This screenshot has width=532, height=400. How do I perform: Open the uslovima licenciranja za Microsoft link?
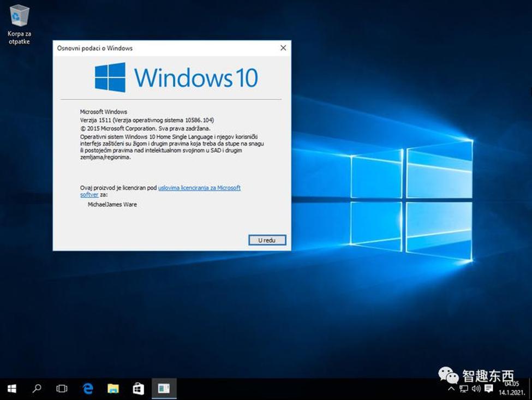point(199,188)
